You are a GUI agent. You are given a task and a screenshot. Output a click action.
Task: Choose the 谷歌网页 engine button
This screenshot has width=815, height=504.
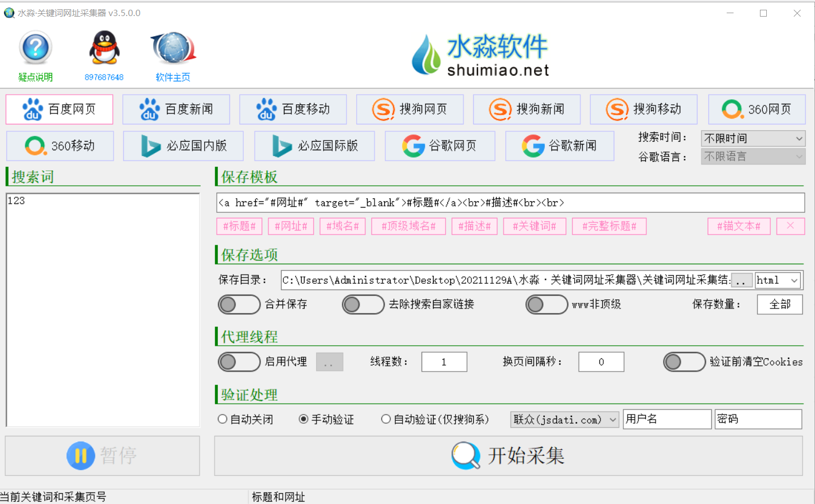pos(440,146)
